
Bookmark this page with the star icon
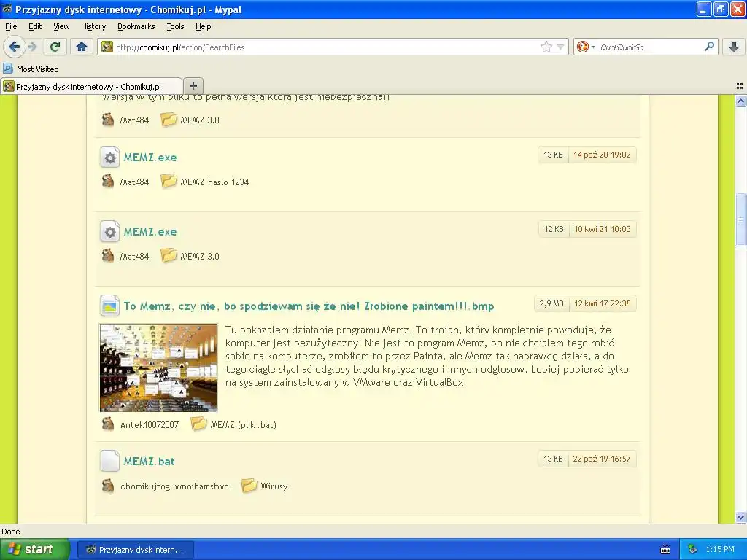546,47
